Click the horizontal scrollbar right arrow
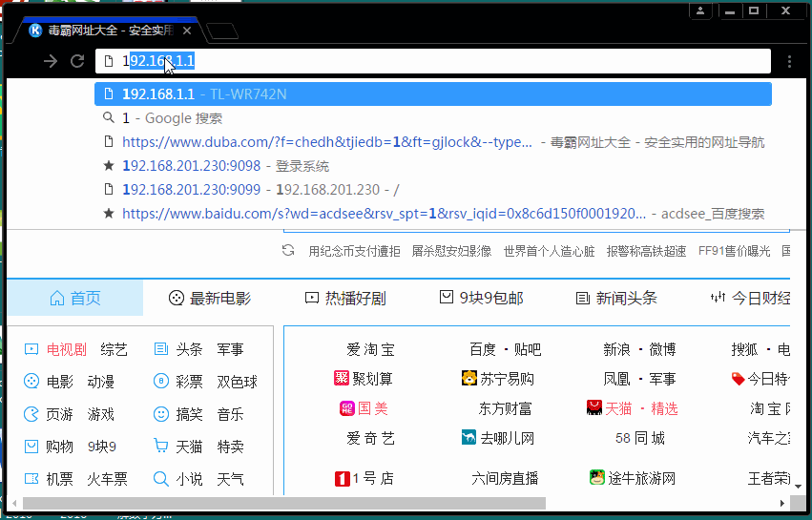The height and width of the screenshot is (520, 812). pos(782,503)
